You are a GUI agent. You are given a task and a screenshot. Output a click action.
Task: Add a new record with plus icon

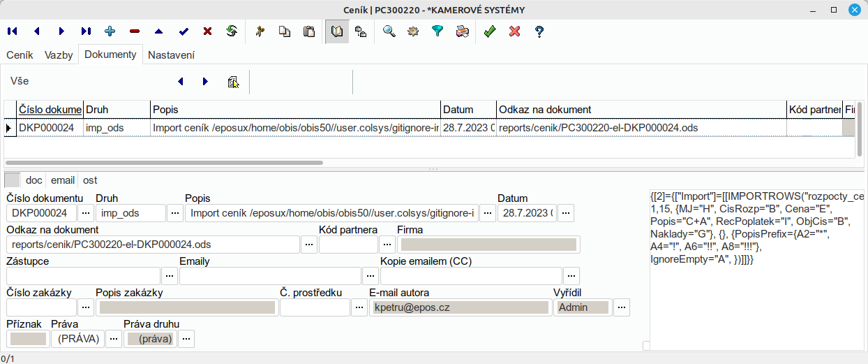tap(110, 31)
